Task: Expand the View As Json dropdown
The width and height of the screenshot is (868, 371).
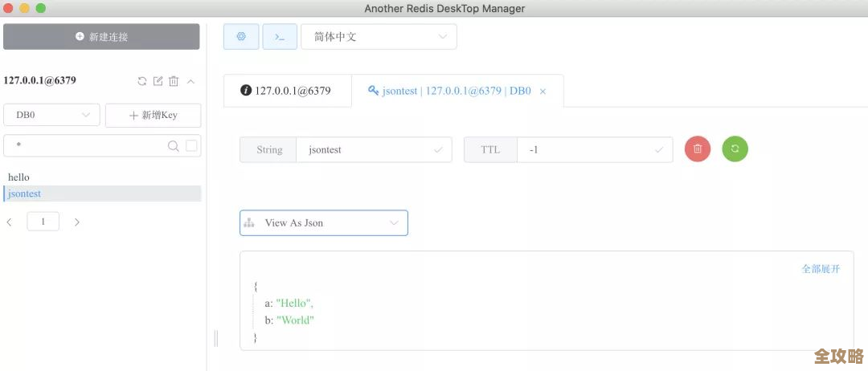Action: point(324,223)
